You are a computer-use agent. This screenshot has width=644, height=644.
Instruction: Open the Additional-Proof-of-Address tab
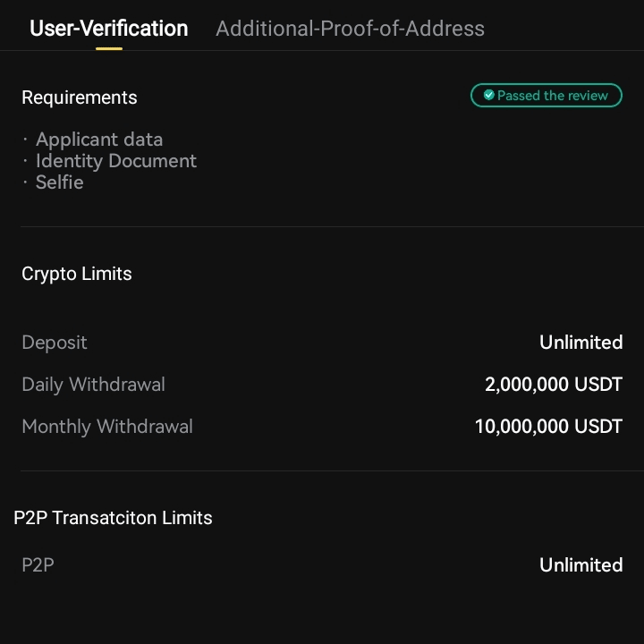point(350,29)
